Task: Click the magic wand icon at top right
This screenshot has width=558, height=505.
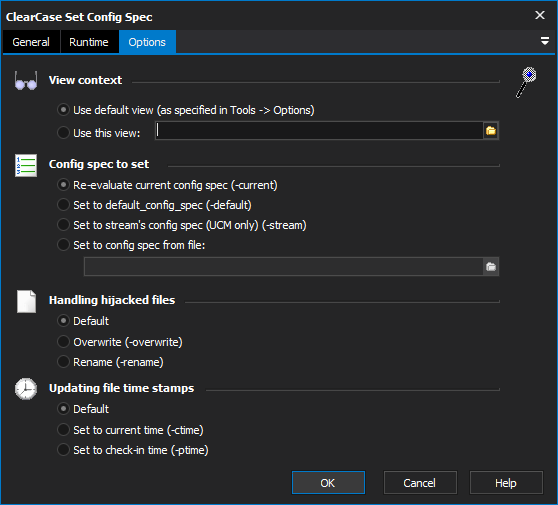Action: [x=526, y=82]
